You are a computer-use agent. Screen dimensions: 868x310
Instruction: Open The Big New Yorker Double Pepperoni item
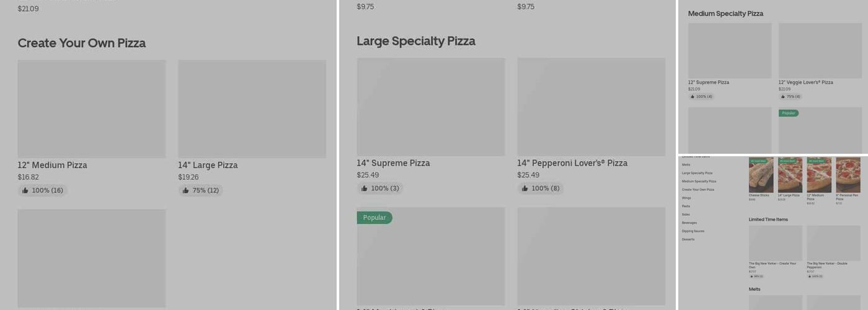[x=833, y=243]
